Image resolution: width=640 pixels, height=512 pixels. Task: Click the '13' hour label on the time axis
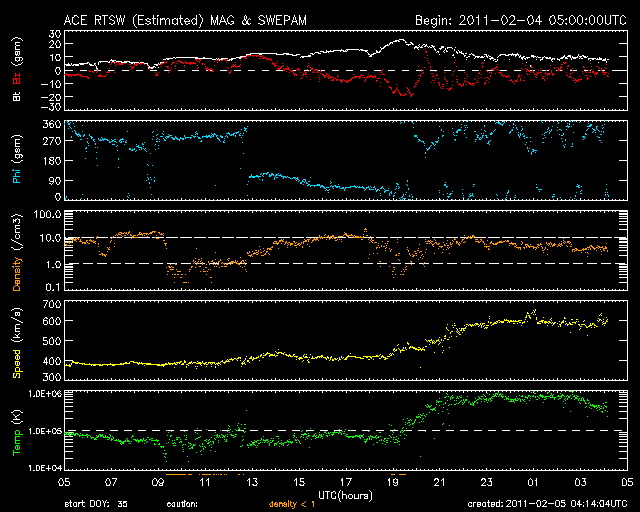252,482
